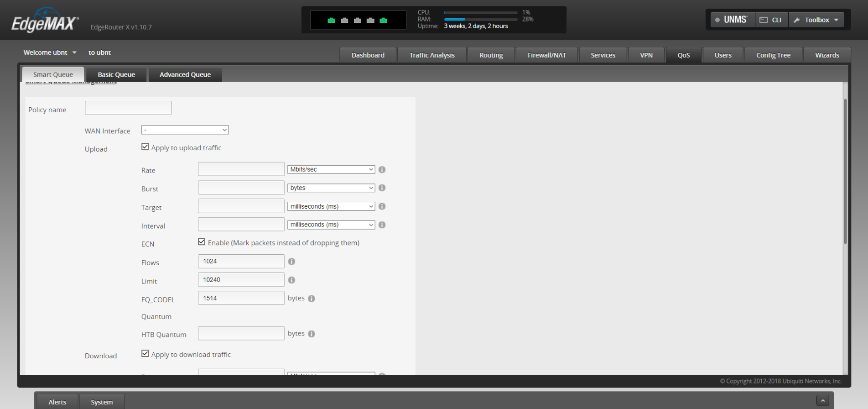
Task: Click the info icon next to Flows
Action: [291, 262]
